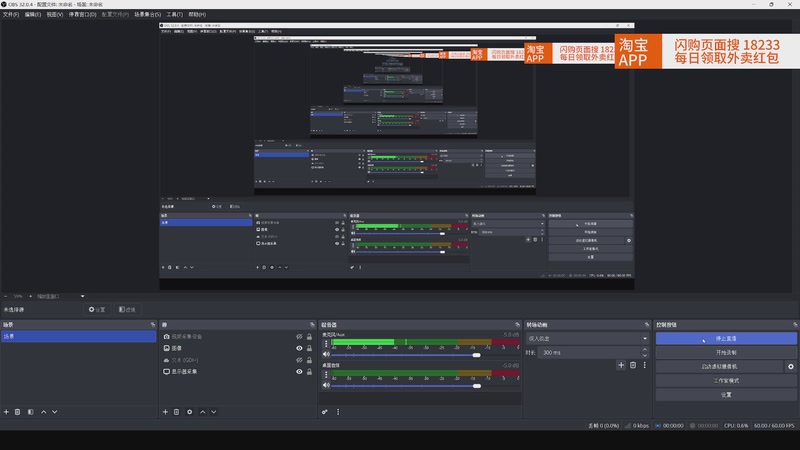This screenshot has height=450, width=800.
Task: Click the 停止直播 button
Action: point(726,338)
